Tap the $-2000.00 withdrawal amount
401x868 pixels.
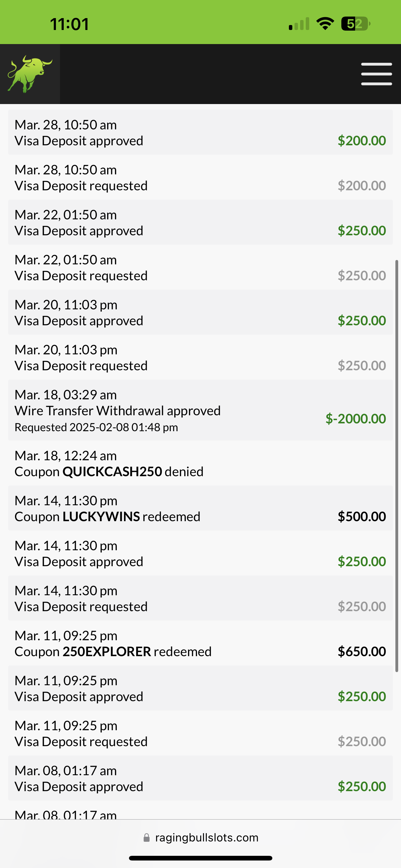tap(355, 418)
